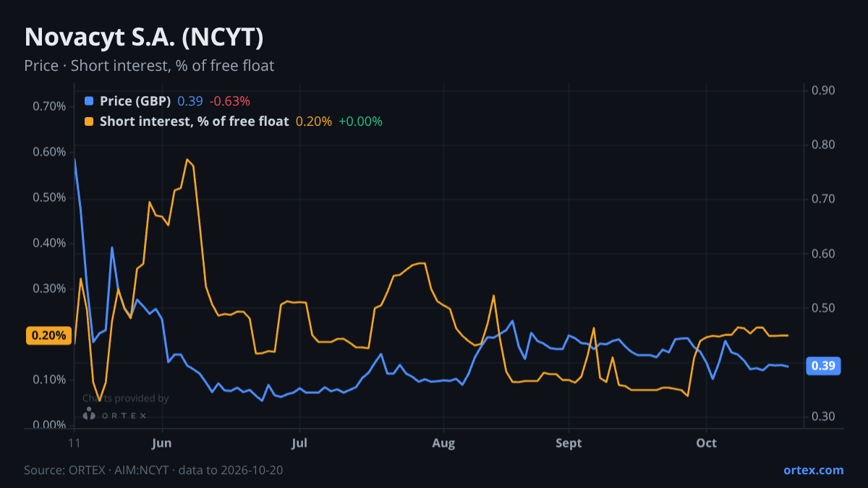
Task: Click the 0.80 right axis label
Action: click(823, 145)
